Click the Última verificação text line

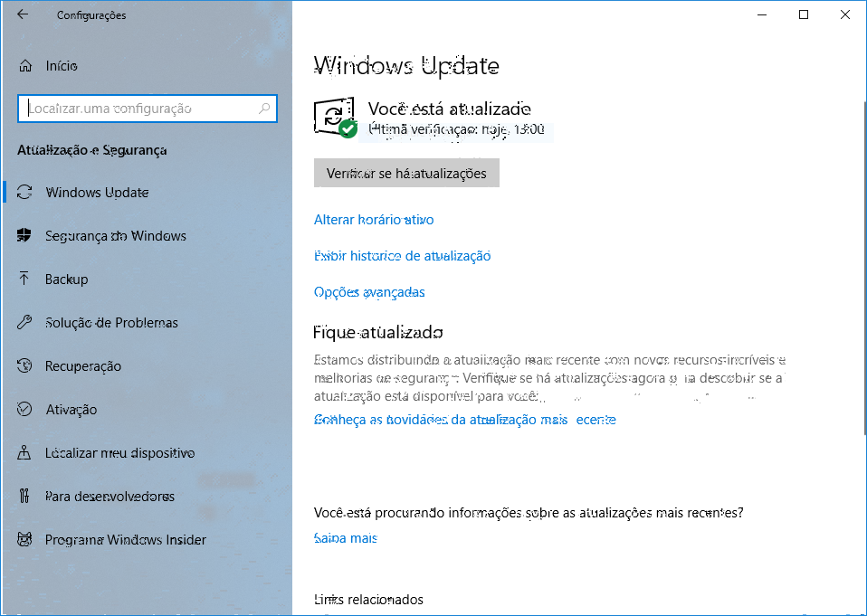point(456,129)
